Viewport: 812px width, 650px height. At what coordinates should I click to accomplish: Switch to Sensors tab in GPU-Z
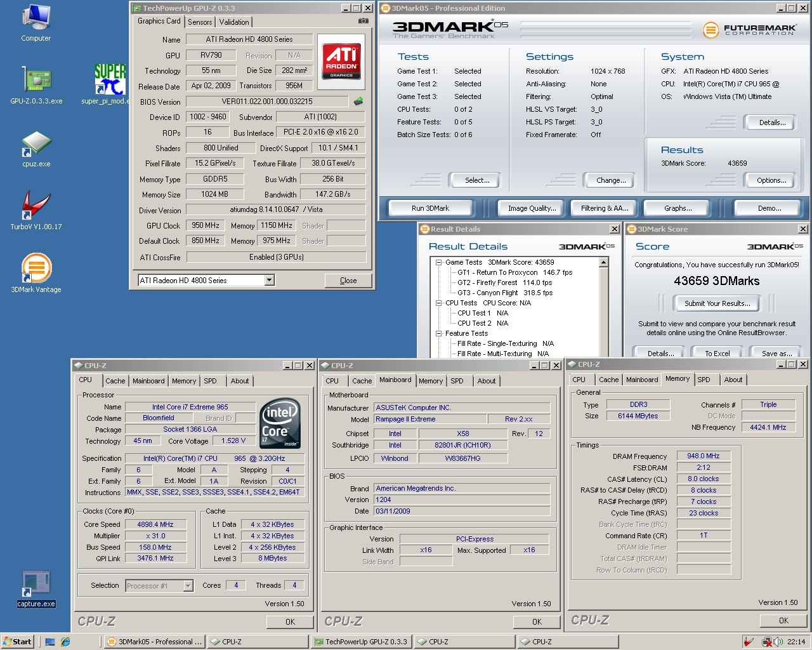point(200,22)
